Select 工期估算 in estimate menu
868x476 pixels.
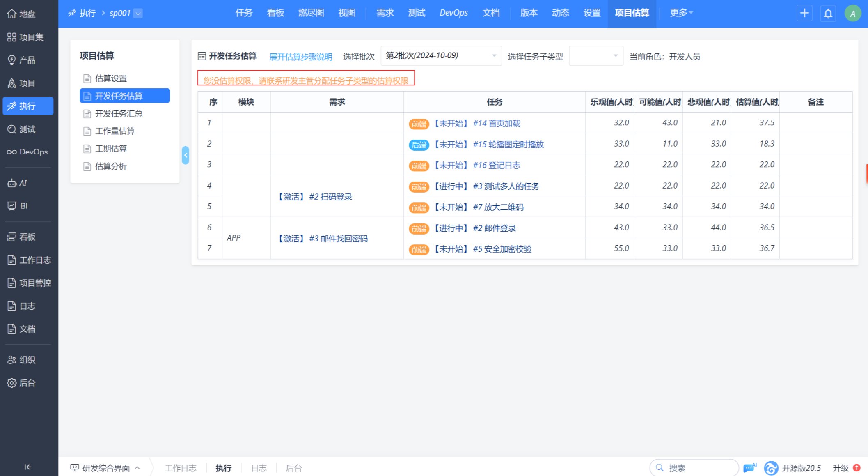(x=111, y=149)
